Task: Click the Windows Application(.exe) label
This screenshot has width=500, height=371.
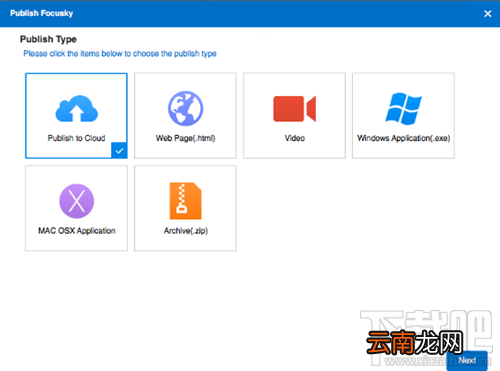Action: pos(403,138)
